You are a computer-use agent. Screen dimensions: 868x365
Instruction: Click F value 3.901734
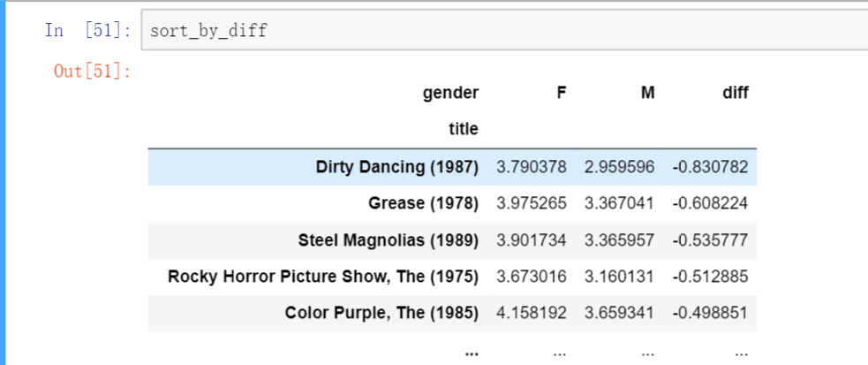click(x=532, y=240)
